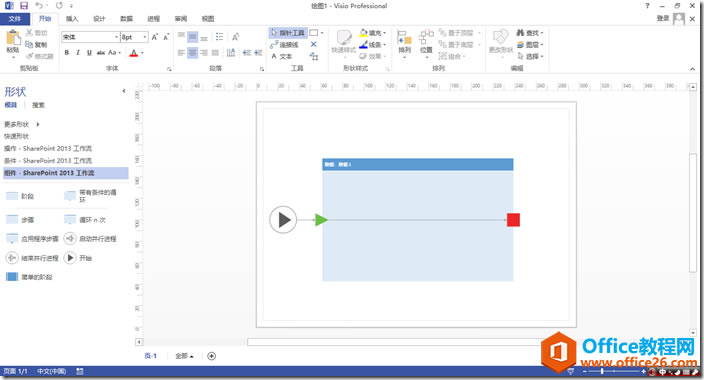Open the 填充 (Fill) dropdown
The width and height of the screenshot is (704, 380).
pos(373,33)
